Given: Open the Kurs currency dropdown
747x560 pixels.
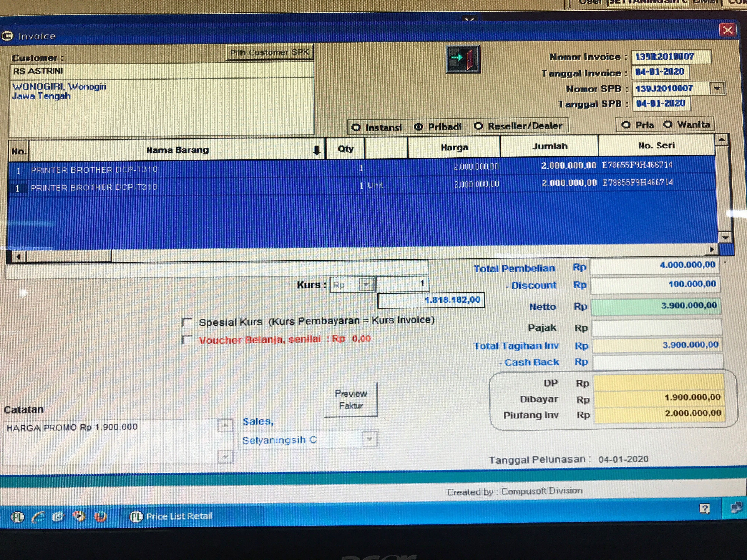Looking at the screenshot, I should [x=366, y=285].
